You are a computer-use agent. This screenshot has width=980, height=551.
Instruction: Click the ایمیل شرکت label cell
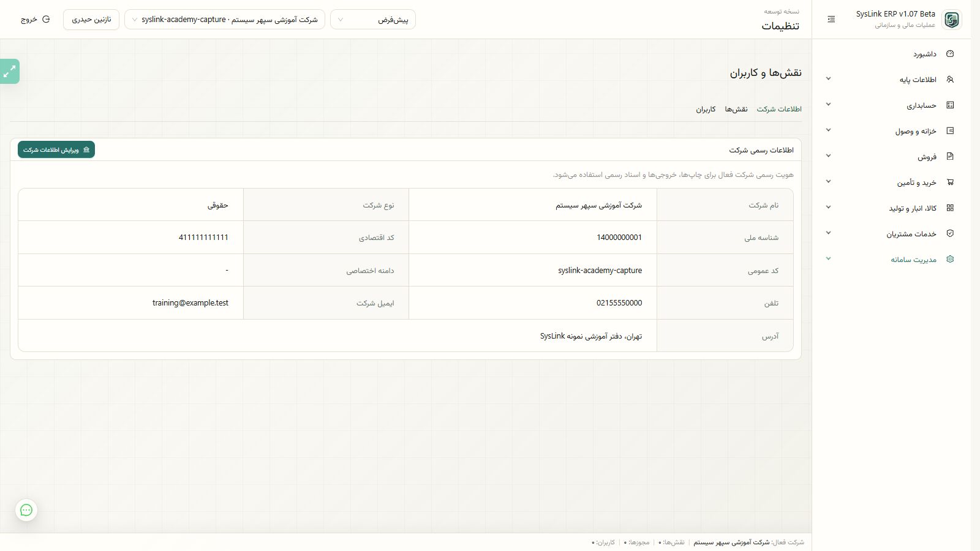pos(326,303)
